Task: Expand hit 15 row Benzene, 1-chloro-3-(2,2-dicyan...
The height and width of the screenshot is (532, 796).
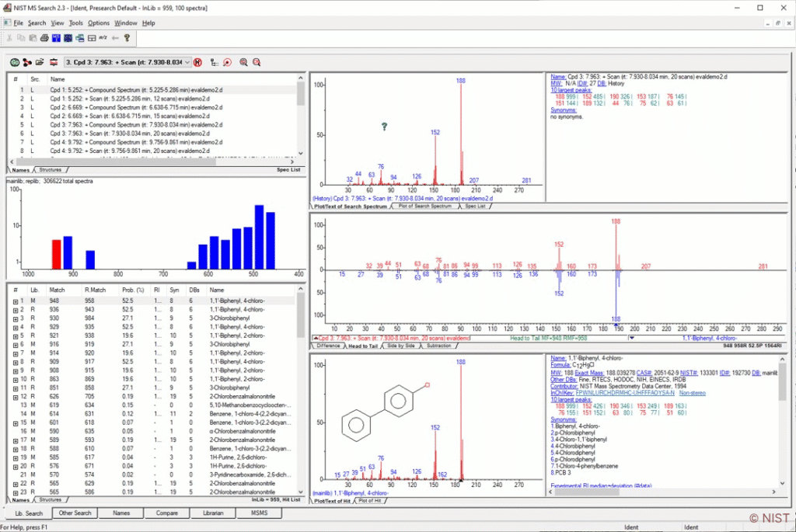Action: click(16, 423)
